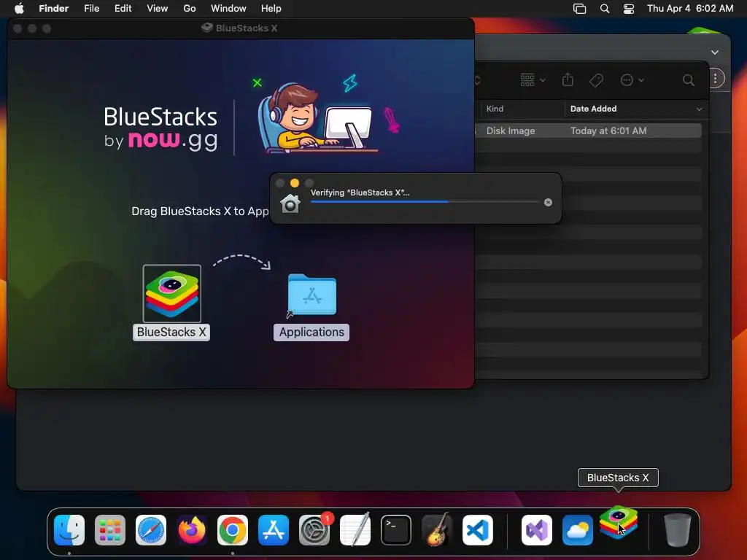Click the Stage Manager menu bar icon
This screenshot has height=560, width=747.
579,9
